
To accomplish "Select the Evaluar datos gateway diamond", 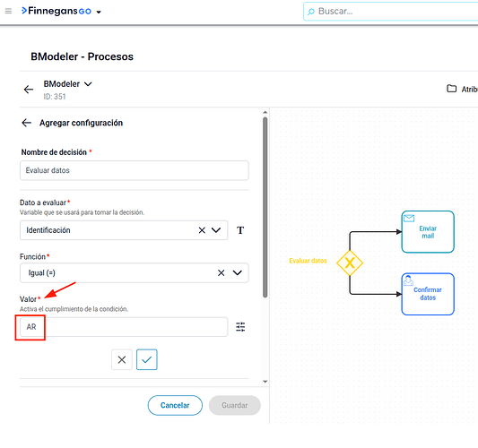I will (x=350, y=263).
